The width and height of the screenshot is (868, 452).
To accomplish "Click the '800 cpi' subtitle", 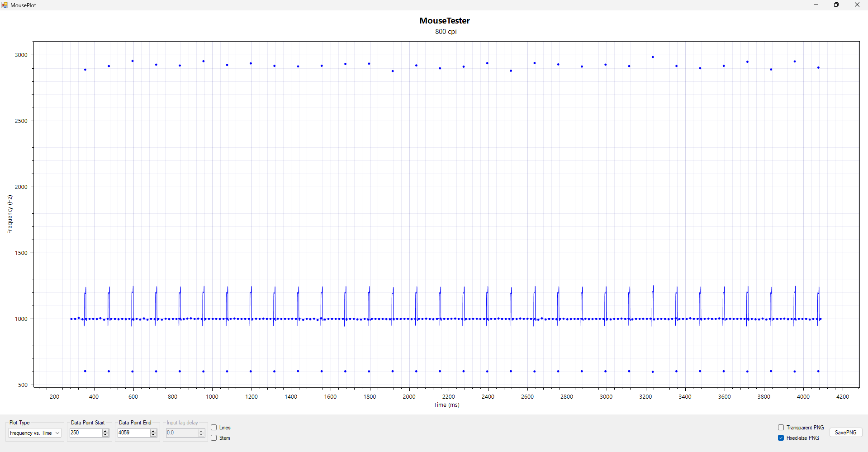I will coord(446,32).
